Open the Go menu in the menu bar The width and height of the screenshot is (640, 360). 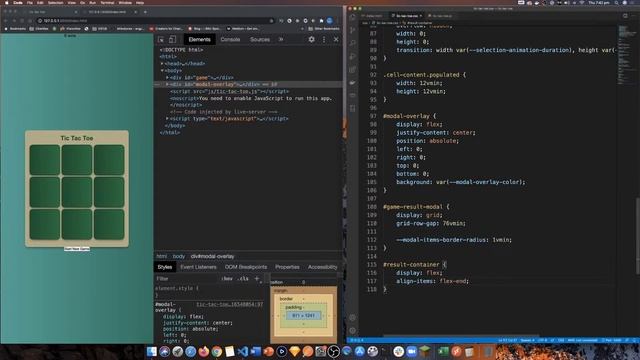[x=83, y=2]
